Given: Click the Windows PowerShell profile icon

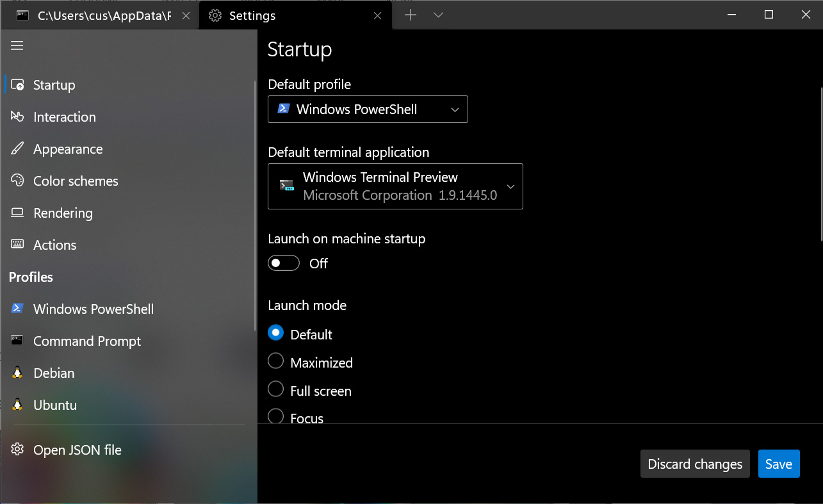Looking at the screenshot, I should 17,309.
